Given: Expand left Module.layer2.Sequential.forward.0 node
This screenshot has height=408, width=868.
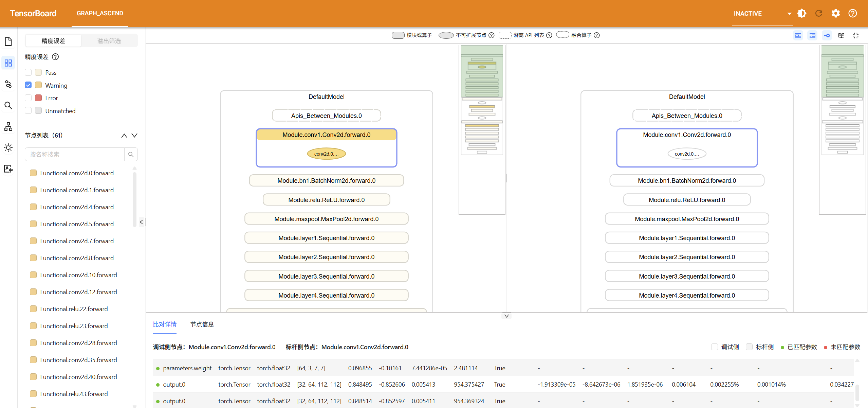Looking at the screenshot, I should [326, 257].
